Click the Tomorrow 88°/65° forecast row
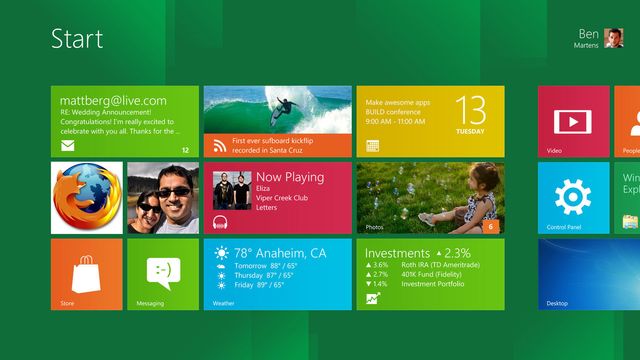Screen dimensions: 640x360 (x=257, y=266)
